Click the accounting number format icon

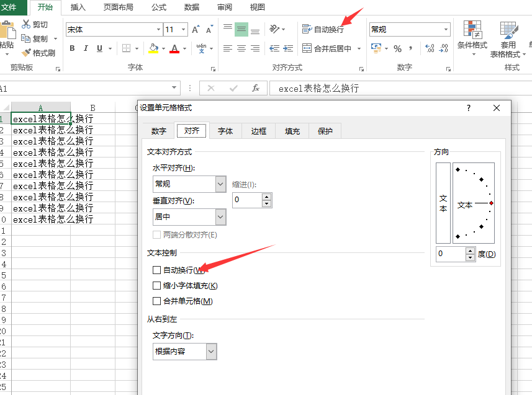(376, 48)
